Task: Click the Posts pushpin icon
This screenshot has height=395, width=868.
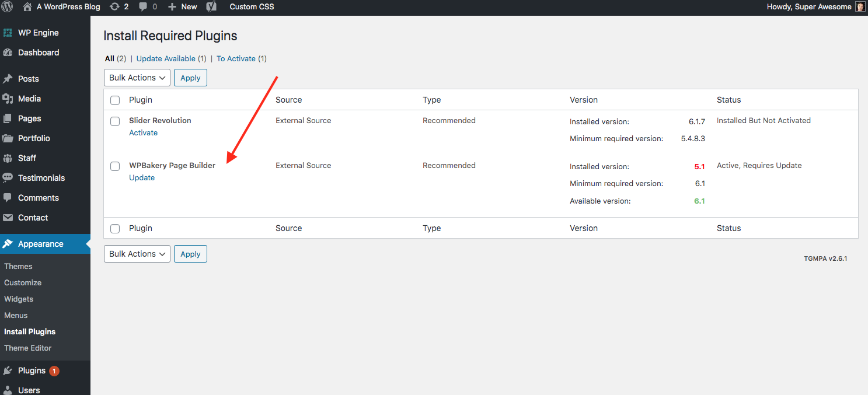Action: 8,79
